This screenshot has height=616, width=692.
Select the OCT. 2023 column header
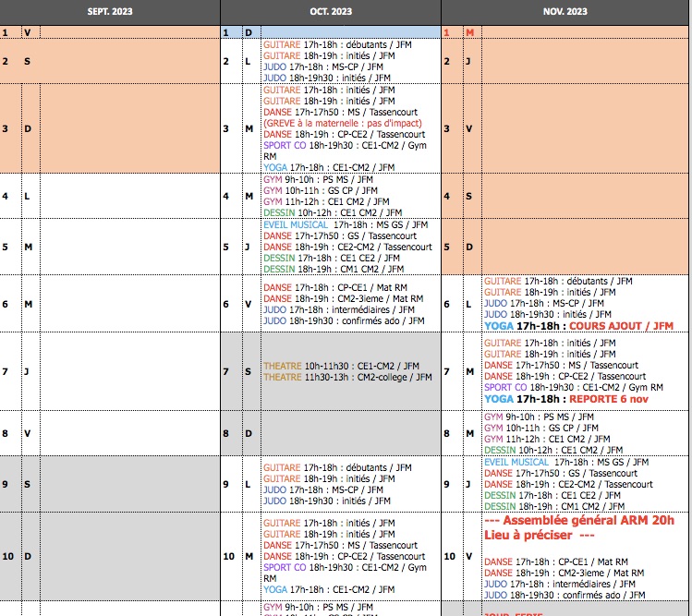pos(330,12)
